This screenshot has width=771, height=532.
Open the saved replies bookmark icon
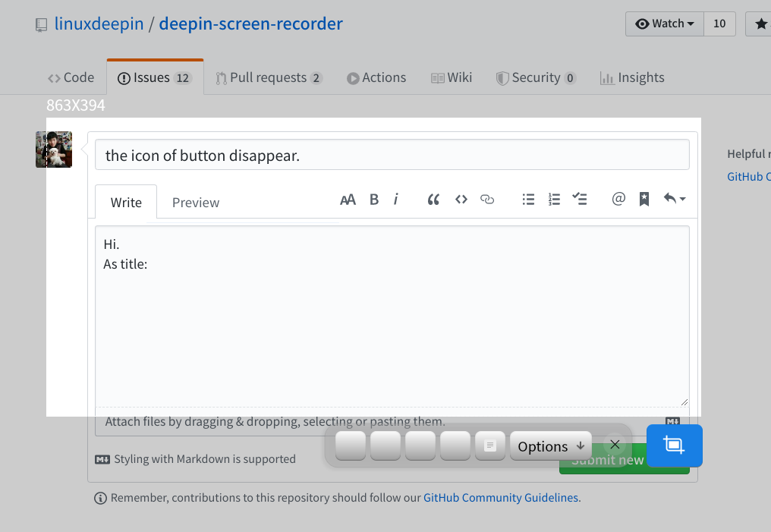(x=644, y=199)
